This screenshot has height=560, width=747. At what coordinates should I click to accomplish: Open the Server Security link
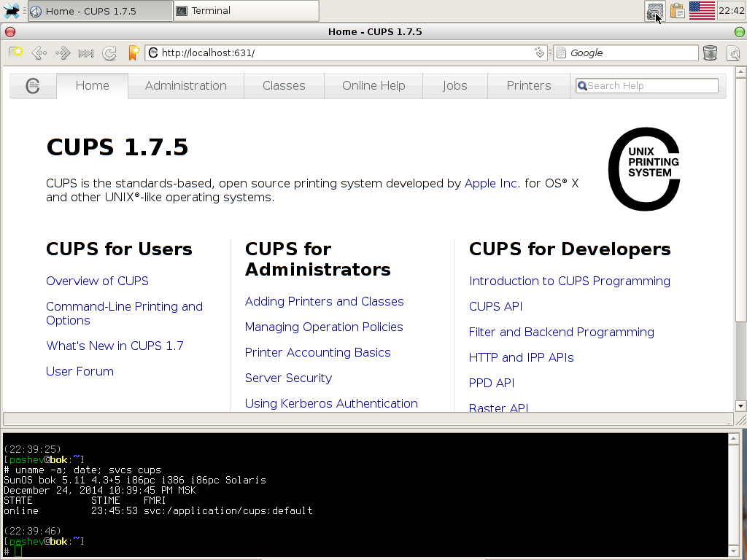pyautogui.click(x=288, y=378)
